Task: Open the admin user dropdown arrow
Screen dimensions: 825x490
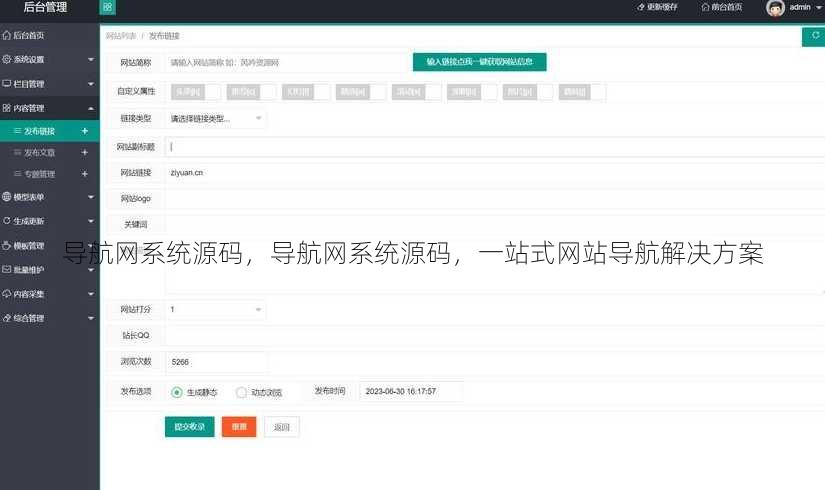Action: point(818,7)
